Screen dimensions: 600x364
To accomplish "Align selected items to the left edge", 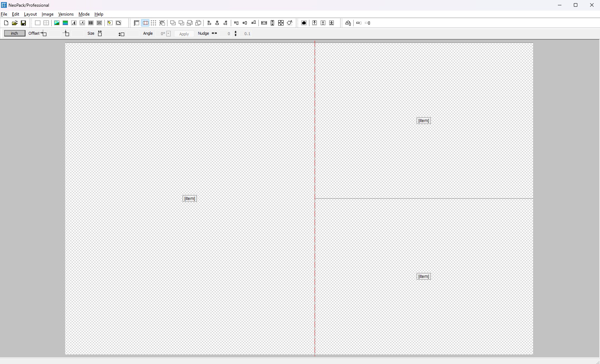I will 209,23.
